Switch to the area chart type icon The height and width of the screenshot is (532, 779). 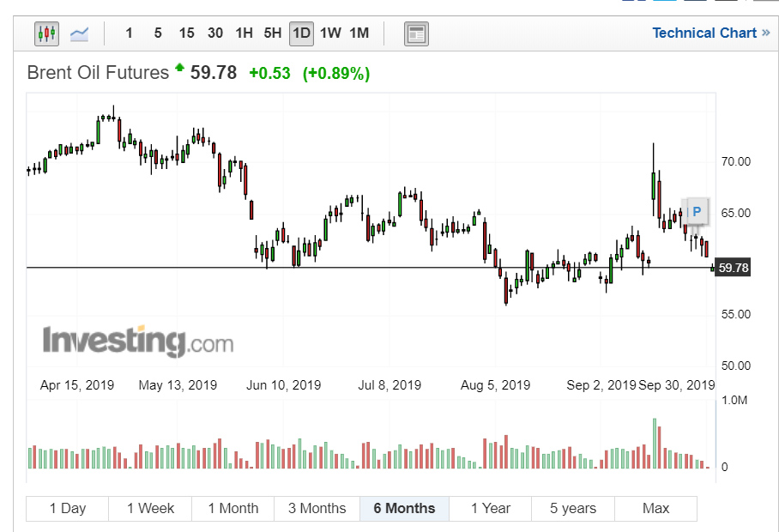(x=80, y=33)
